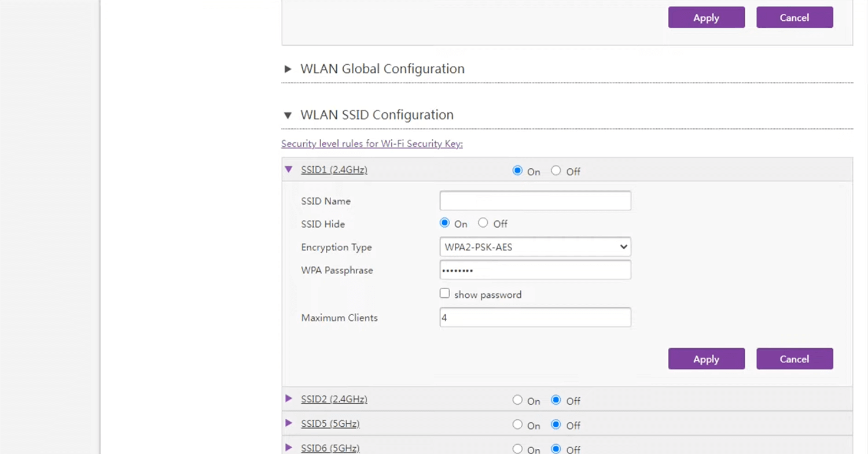This screenshot has height=454, width=868.
Task: Cancel the SSID1 configuration changes
Action: (x=794, y=359)
